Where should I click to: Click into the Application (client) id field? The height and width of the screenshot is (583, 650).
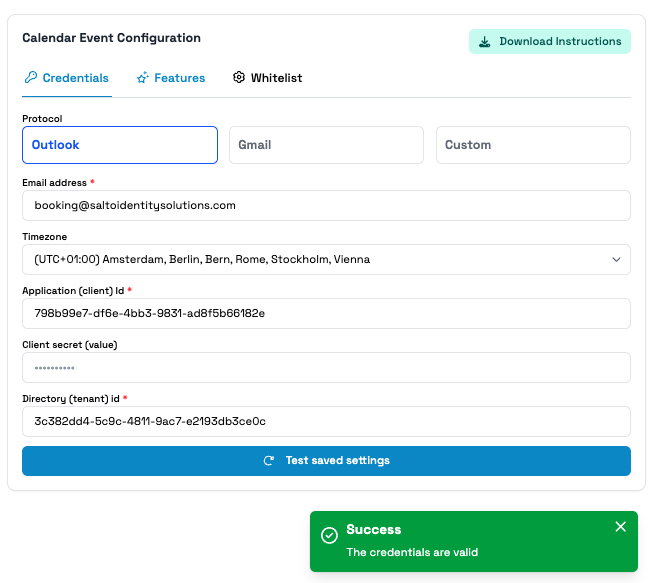point(326,313)
